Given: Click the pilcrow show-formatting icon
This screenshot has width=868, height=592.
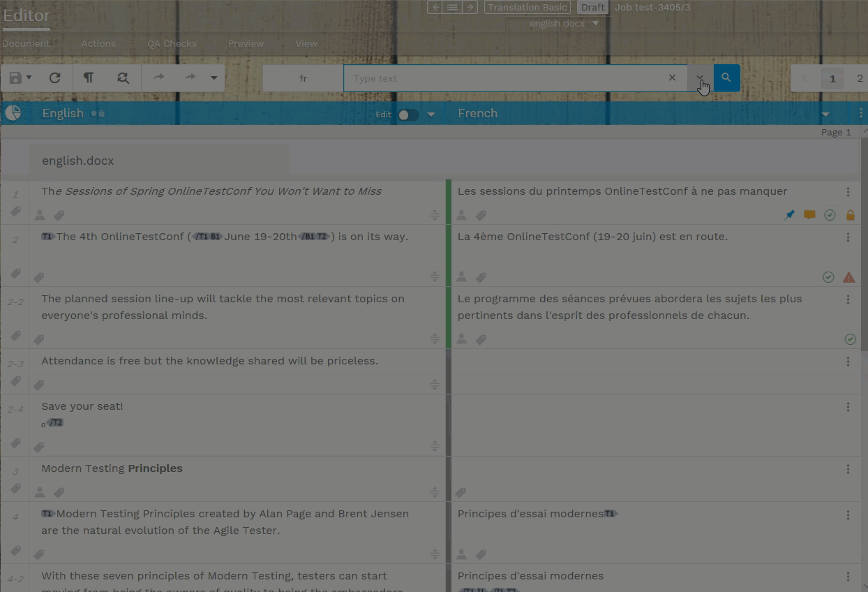Looking at the screenshot, I should pos(89,78).
